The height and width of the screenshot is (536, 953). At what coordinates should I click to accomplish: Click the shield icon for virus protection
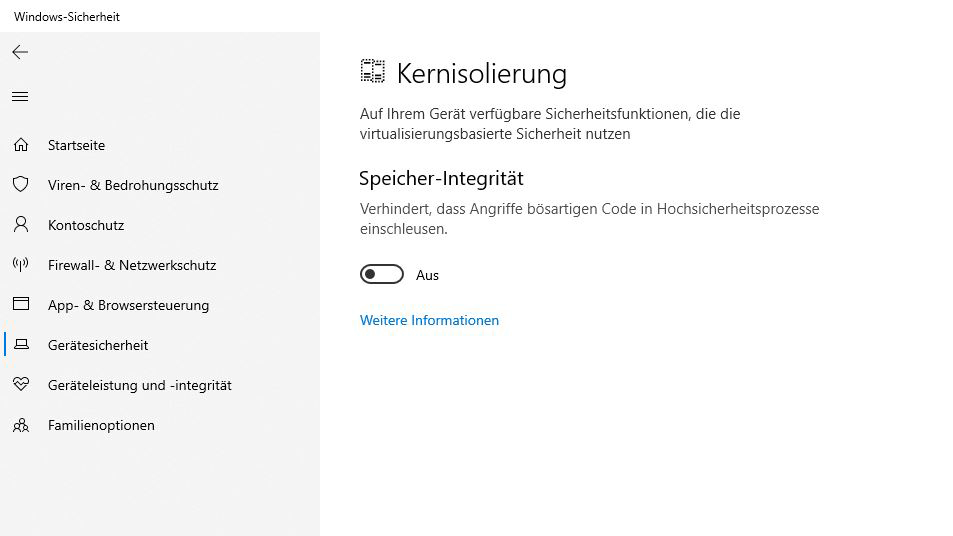coord(20,185)
